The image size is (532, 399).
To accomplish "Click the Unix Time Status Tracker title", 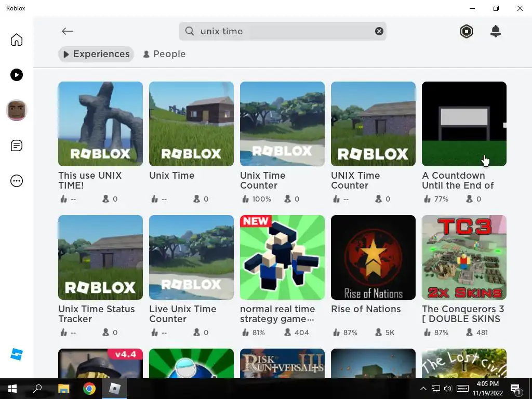I will (x=96, y=314).
